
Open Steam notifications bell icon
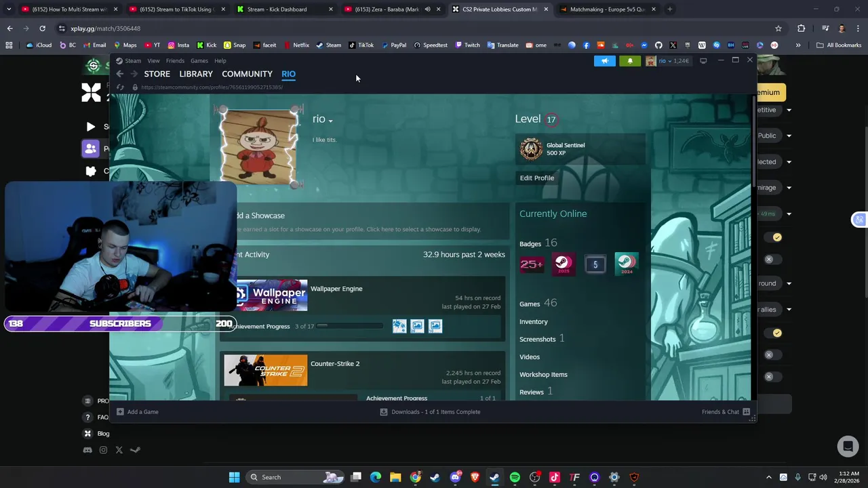(x=630, y=61)
